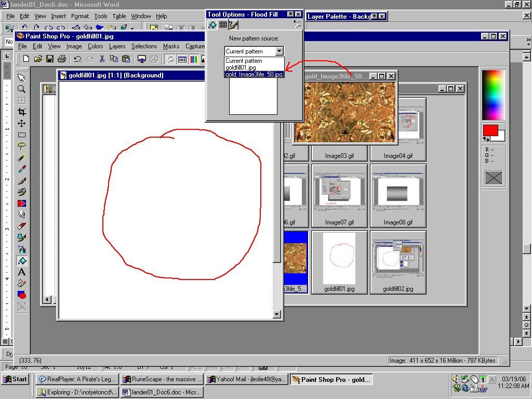
Task: Select the Mover tool
Action: [22, 124]
